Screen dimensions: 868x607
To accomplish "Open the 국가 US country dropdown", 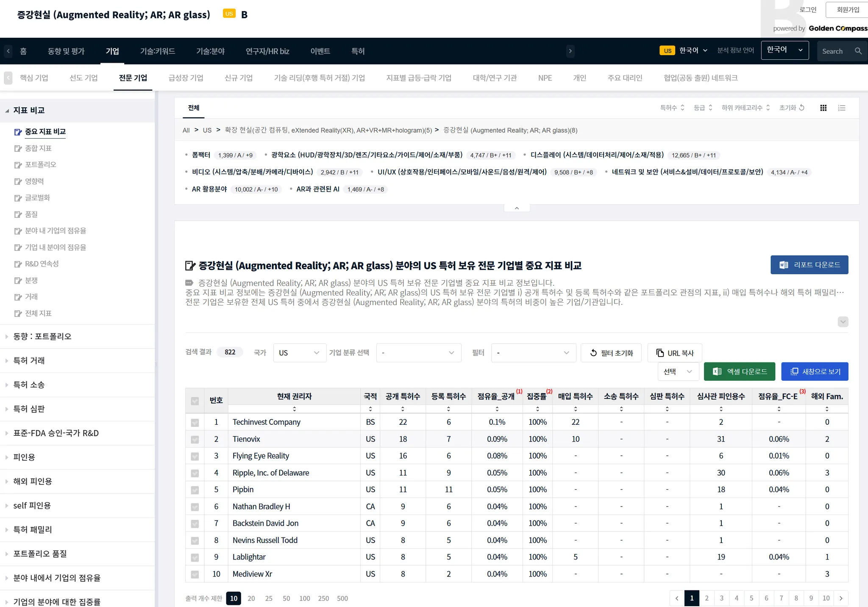I will click(299, 353).
